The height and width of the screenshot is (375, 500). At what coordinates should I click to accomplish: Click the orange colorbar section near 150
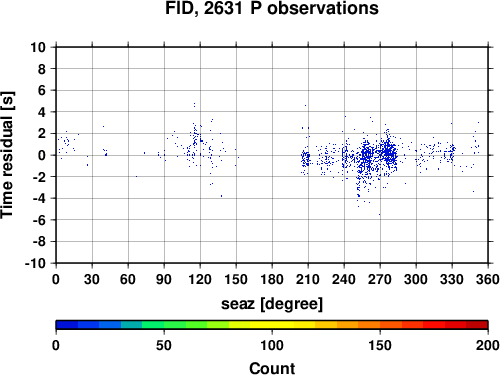380,324
